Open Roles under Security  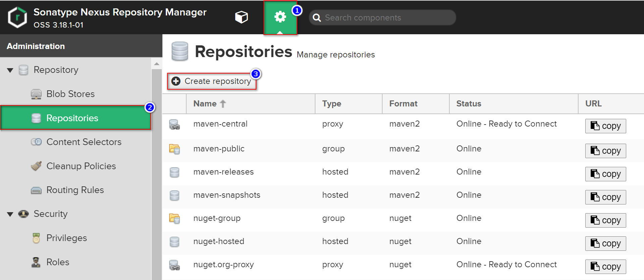(x=58, y=262)
